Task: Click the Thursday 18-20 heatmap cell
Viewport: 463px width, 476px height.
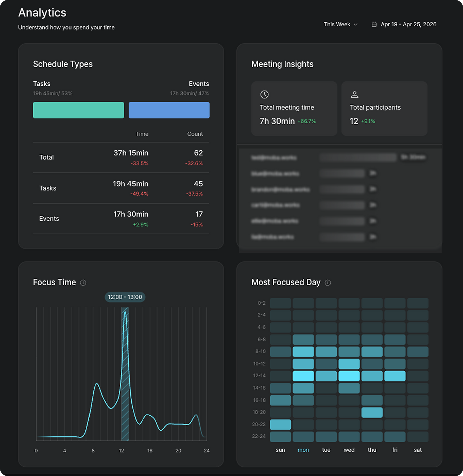Action: (372, 412)
